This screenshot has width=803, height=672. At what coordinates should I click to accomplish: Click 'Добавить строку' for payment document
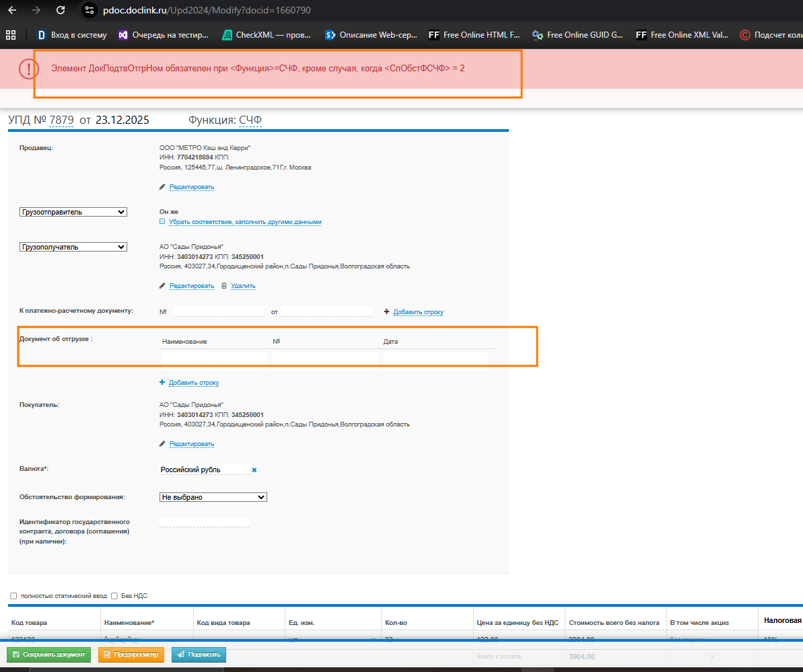(x=419, y=312)
